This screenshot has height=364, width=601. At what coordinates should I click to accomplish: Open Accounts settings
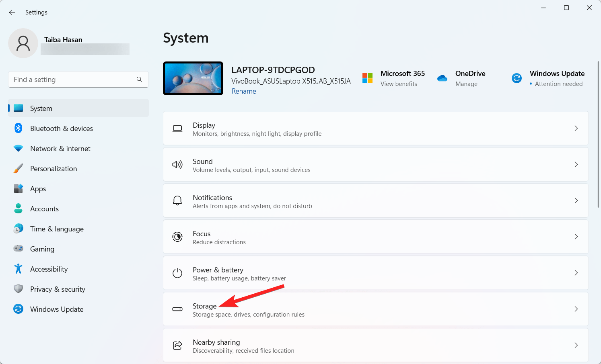[x=44, y=209]
